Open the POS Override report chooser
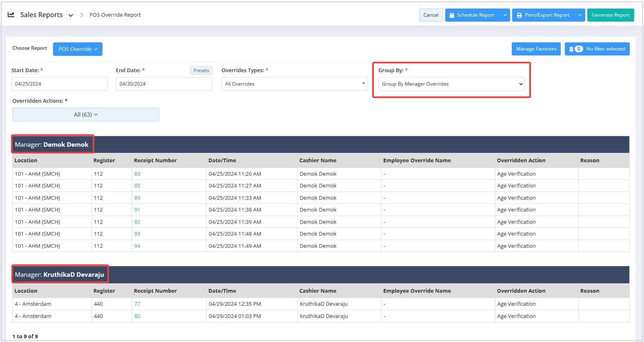This screenshot has width=644, height=342. coord(78,49)
